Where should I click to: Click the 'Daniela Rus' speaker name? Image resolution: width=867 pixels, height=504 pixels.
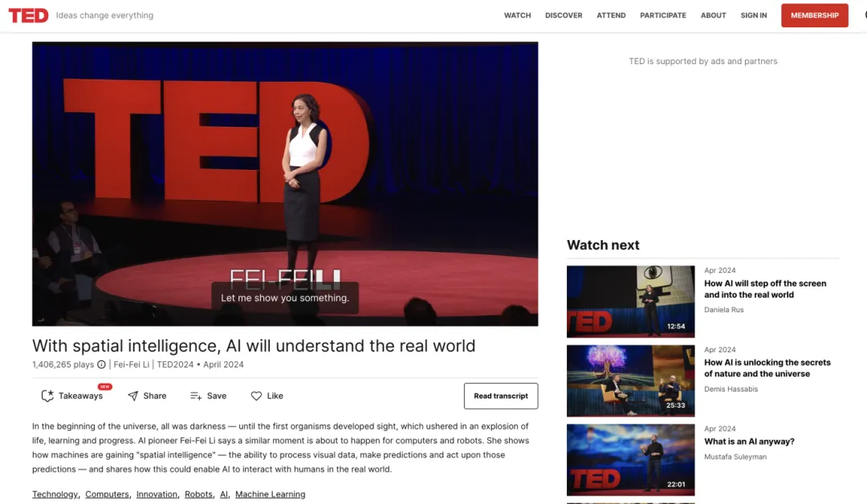[x=724, y=310]
